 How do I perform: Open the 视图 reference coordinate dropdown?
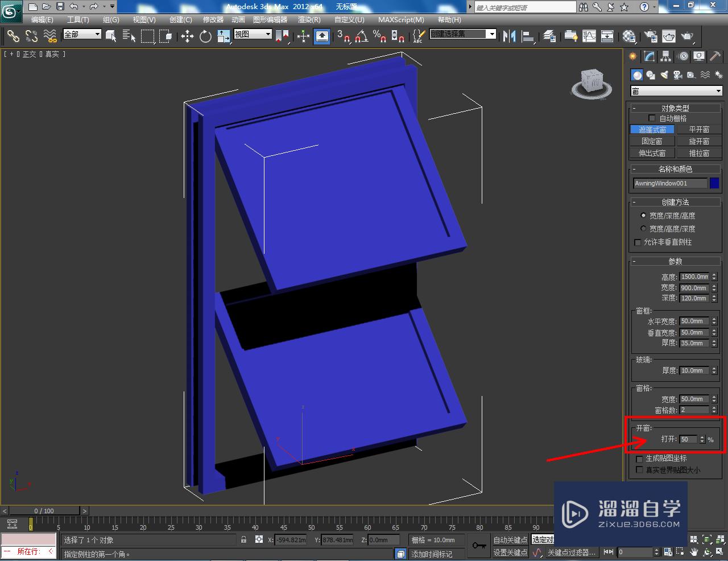pos(253,34)
